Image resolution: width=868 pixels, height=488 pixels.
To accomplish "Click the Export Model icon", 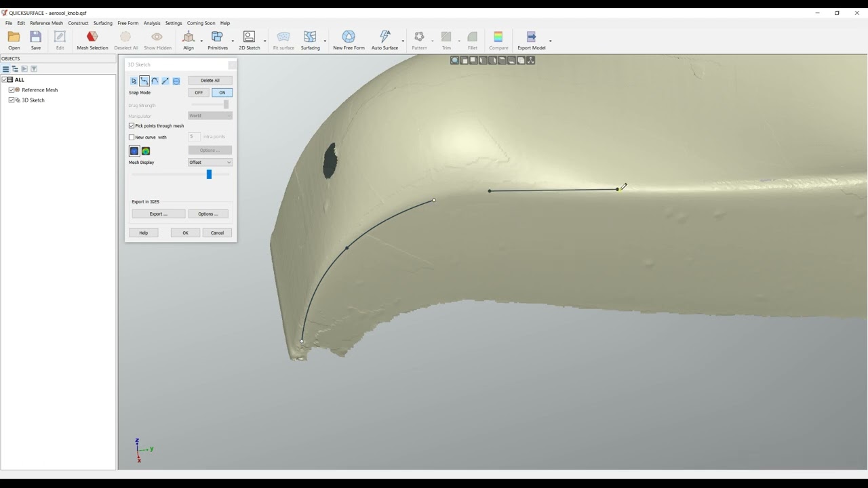I will click(531, 37).
